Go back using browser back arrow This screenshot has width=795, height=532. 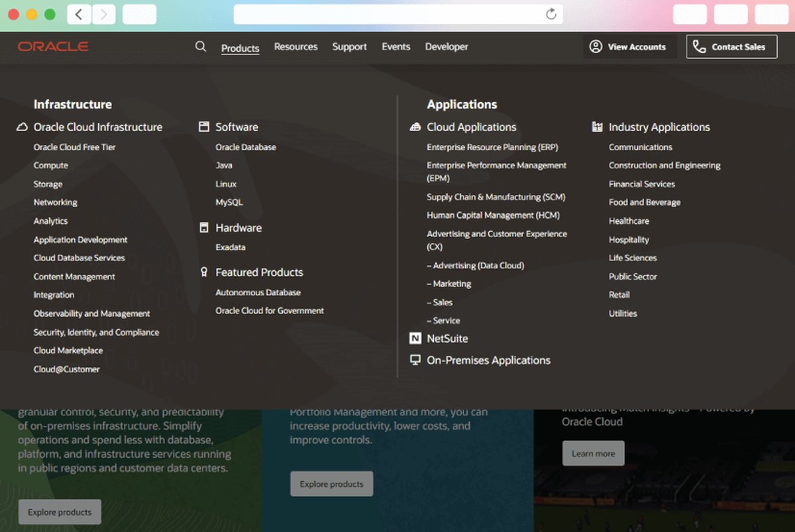[x=79, y=14]
